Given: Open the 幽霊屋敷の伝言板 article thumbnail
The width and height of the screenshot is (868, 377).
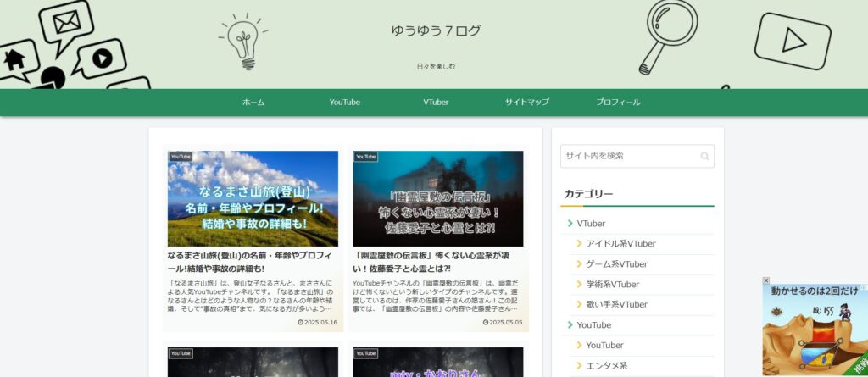Looking at the screenshot, I should (438, 199).
